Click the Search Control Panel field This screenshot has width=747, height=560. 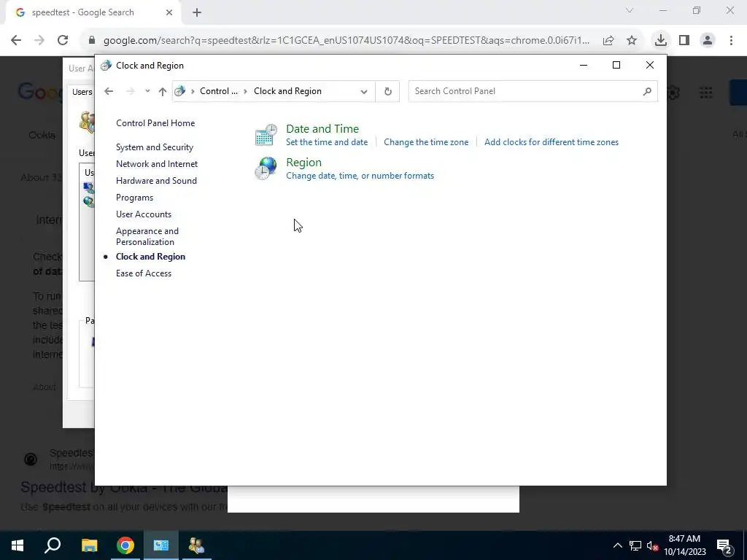tap(533, 91)
